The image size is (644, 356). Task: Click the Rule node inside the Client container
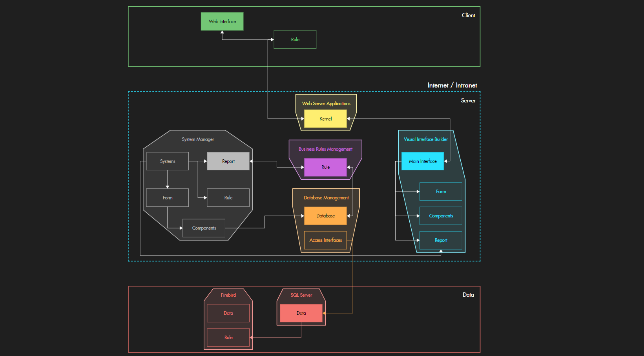click(295, 39)
